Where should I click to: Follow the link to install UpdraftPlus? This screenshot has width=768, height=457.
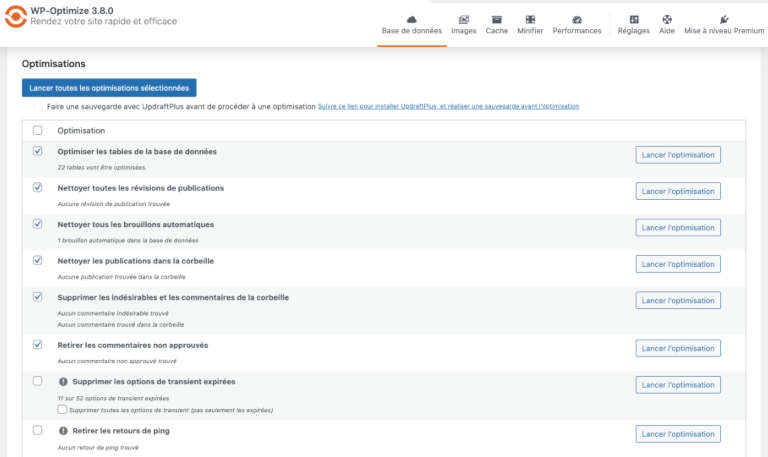(x=448, y=106)
